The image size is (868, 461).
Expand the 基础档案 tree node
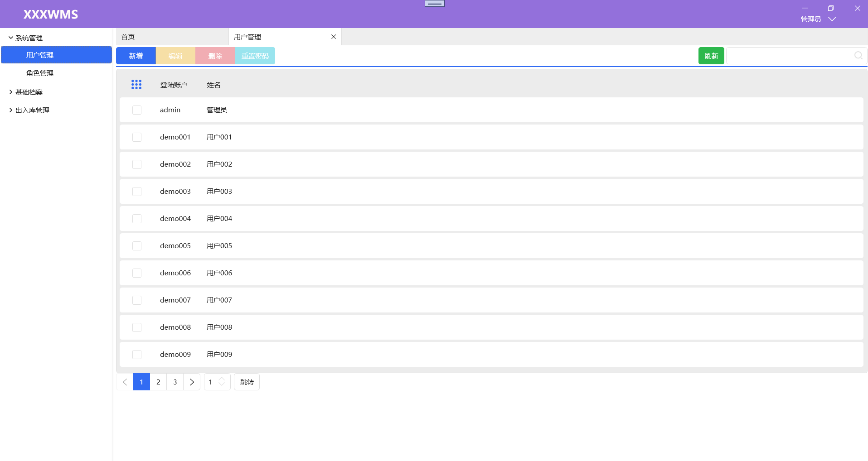coord(11,92)
